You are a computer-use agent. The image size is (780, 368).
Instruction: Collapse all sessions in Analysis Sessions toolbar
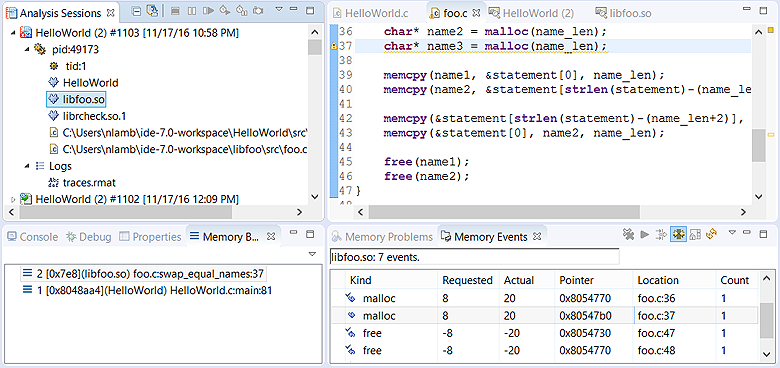[136, 10]
